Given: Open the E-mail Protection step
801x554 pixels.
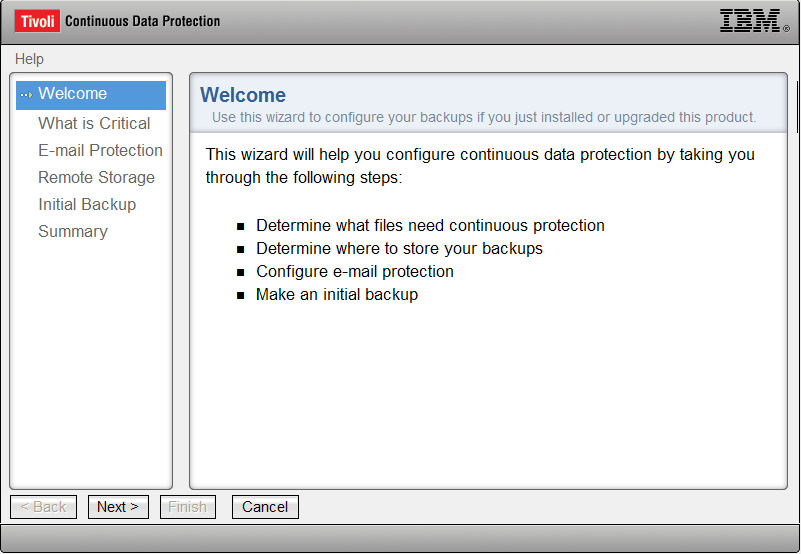Looking at the screenshot, I should pyautogui.click(x=100, y=150).
